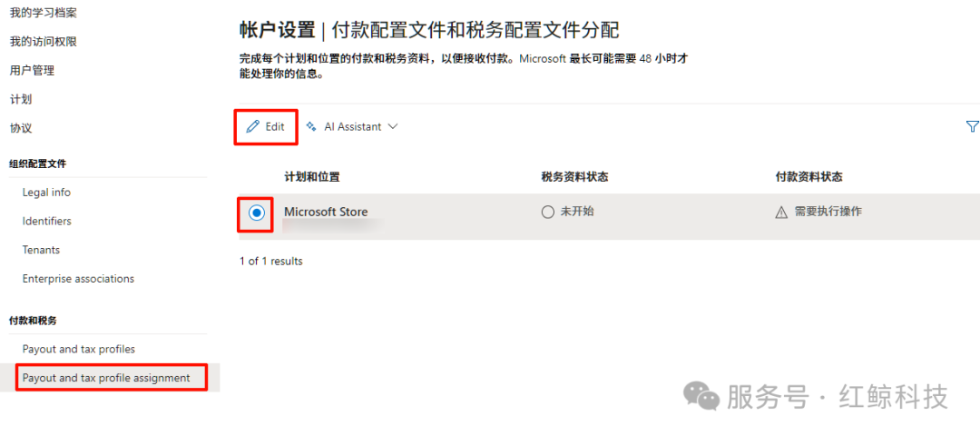Click the empty circle tax status icon

click(x=547, y=212)
